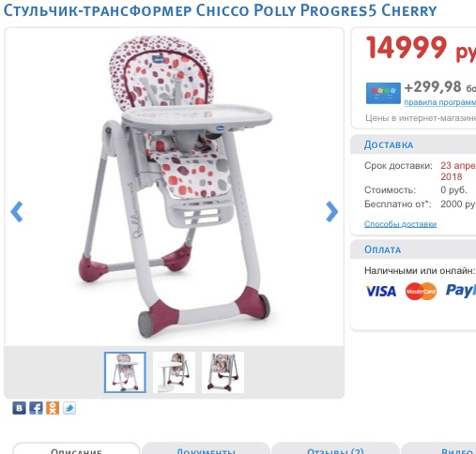The width and height of the screenshot is (476, 454).
Task: Select second thumbnail with white table
Action: point(174,372)
